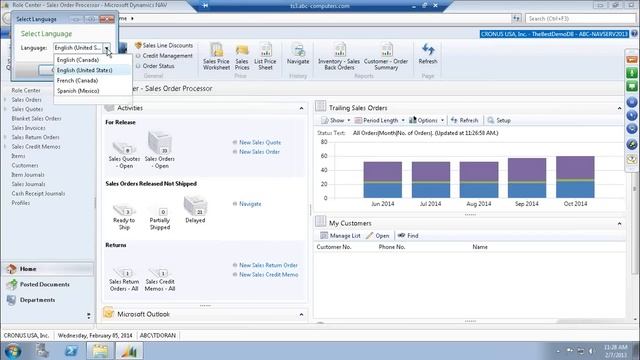
Task: Open Sales Invoices in navigation tree
Action: 28,128
